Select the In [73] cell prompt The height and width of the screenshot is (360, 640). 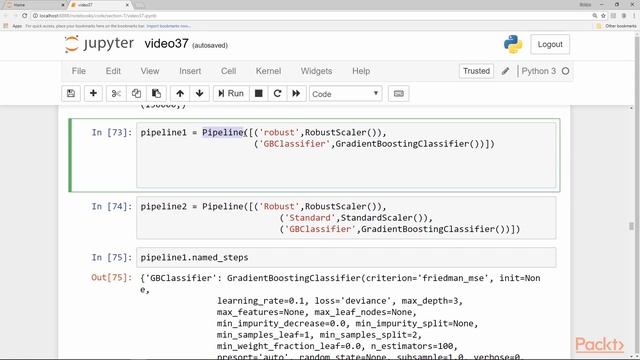[111, 133]
